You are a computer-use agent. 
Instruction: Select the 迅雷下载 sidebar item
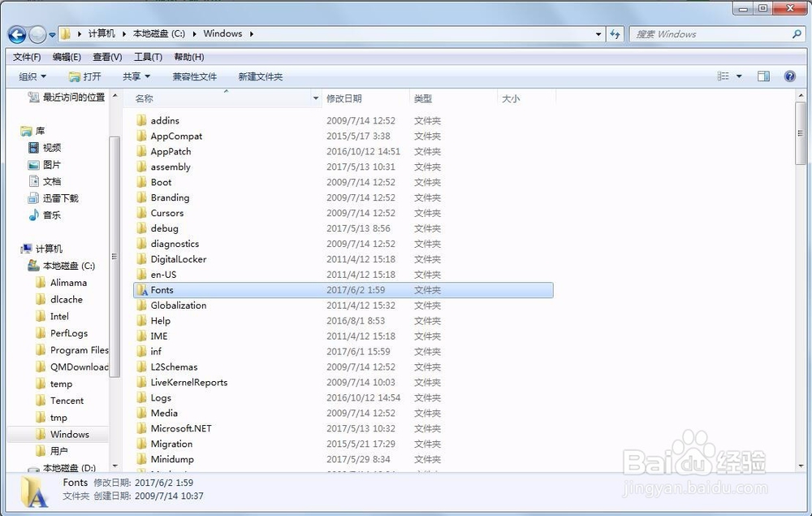click(63, 197)
